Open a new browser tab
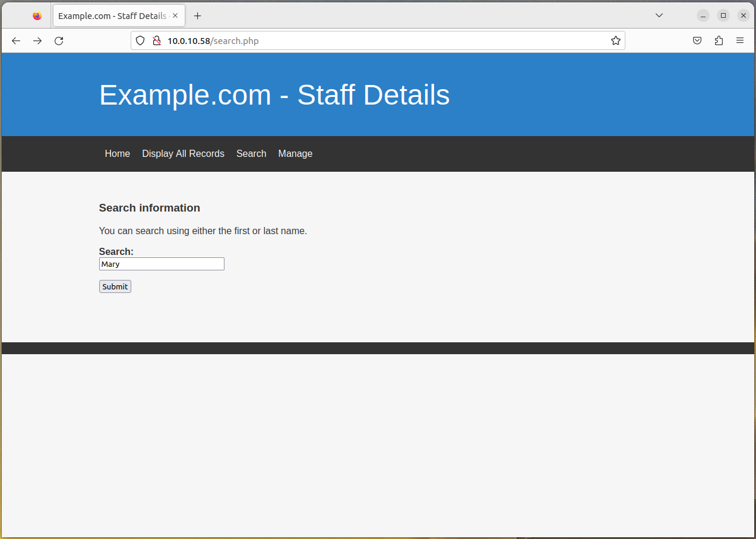756x539 pixels. pyautogui.click(x=198, y=16)
